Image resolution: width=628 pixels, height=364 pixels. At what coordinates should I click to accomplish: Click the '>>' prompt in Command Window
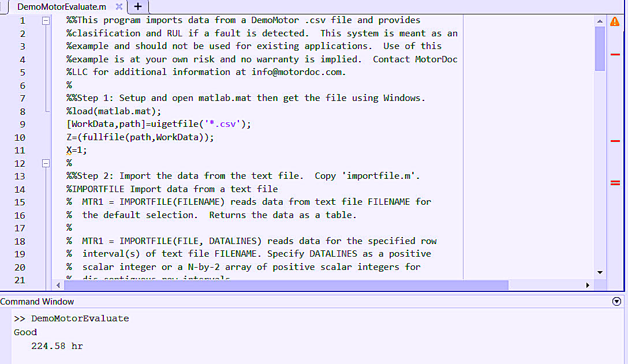pyautogui.click(x=19, y=318)
